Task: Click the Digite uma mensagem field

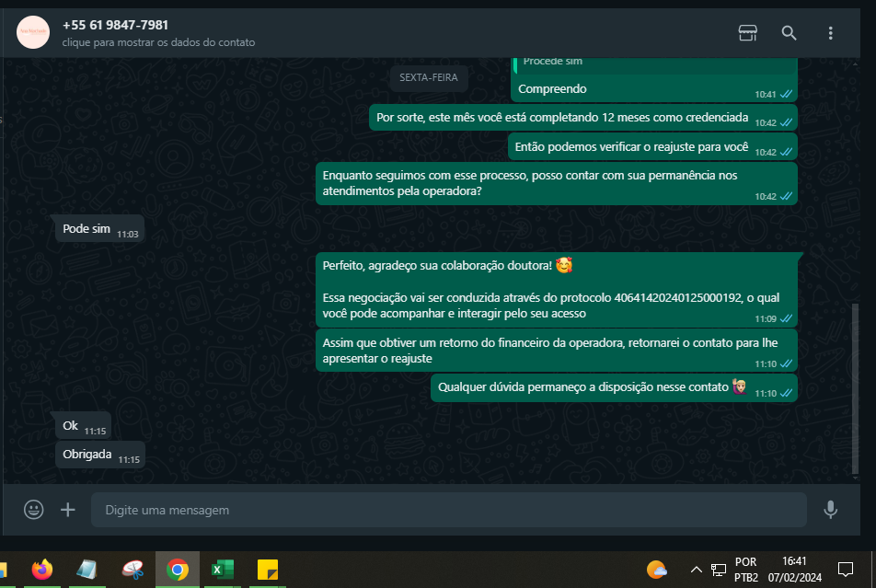Action: point(449,510)
